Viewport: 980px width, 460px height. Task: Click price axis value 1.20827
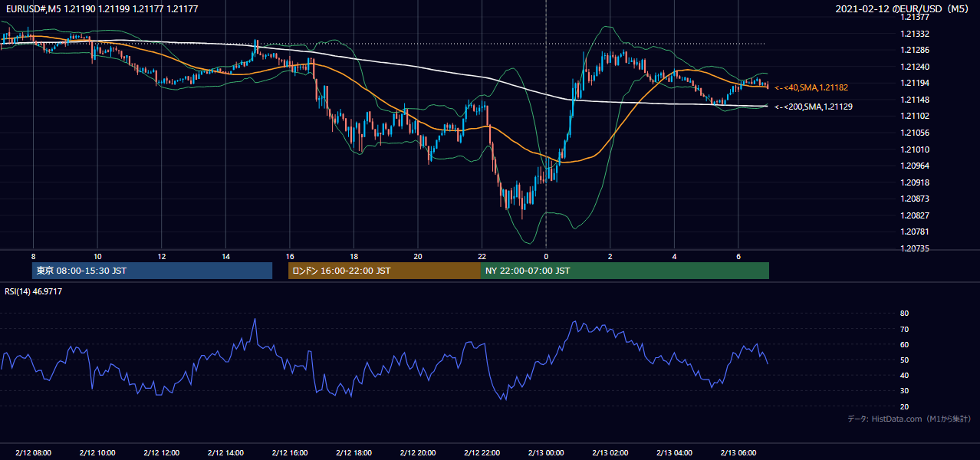915,215
